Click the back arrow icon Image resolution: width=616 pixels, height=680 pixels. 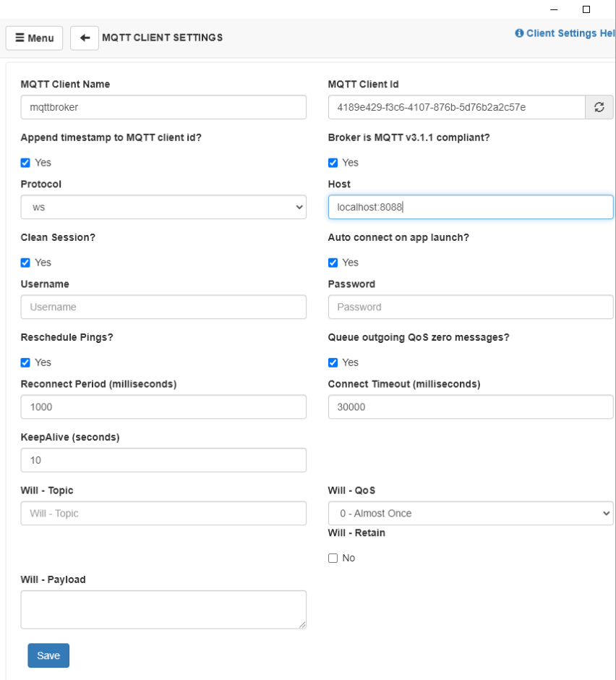pos(85,38)
